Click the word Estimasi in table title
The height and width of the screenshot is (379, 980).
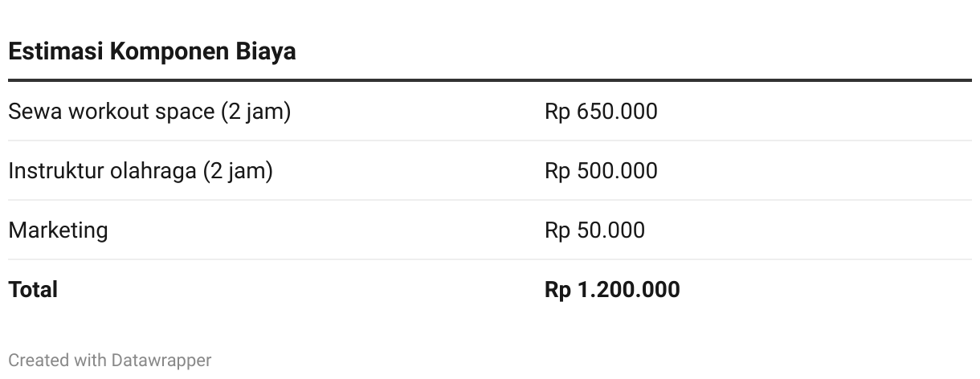point(55,51)
